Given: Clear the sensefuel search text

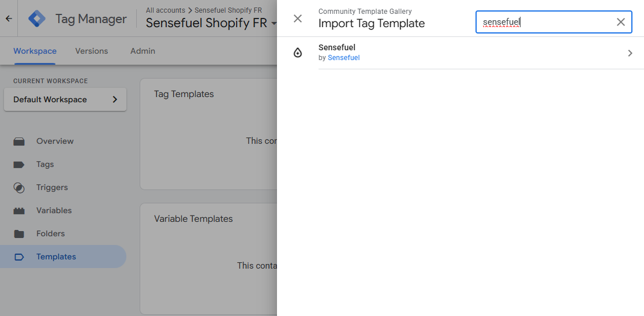Looking at the screenshot, I should [621, 22].
